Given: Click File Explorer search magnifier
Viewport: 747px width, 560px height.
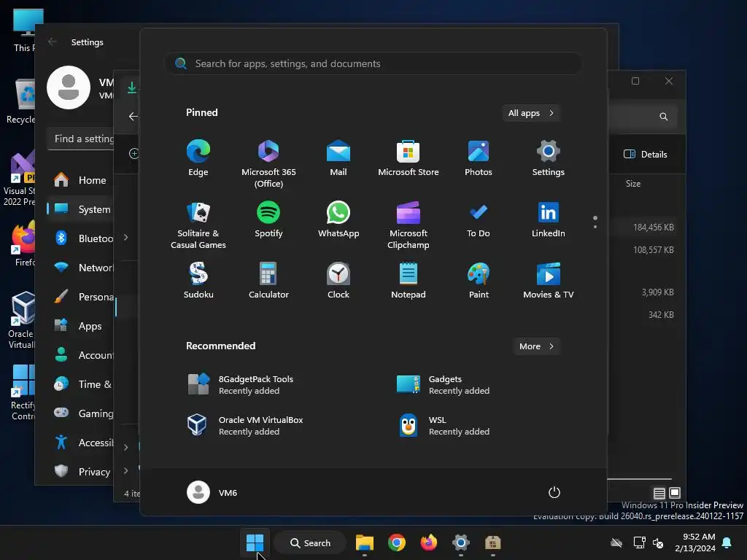Looking at the screenshot, I should tap(664, 117).
